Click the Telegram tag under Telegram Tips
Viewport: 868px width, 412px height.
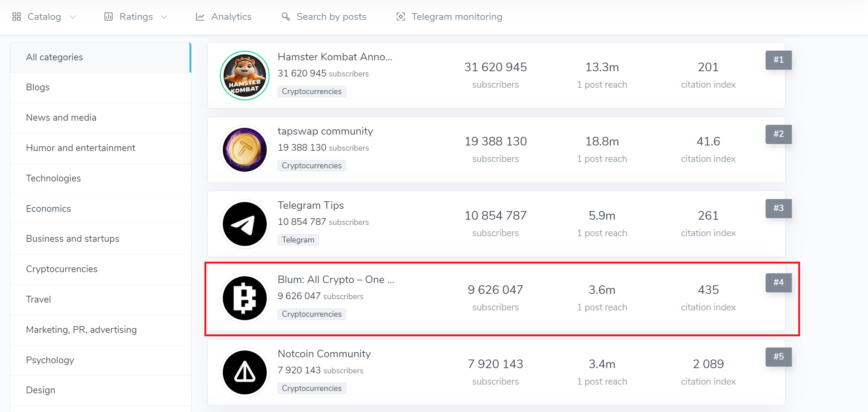tap(298, 240)
